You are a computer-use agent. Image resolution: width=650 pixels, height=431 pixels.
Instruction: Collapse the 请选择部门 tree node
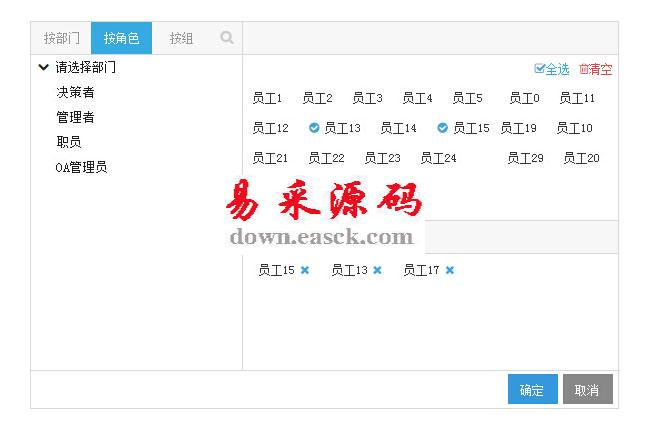(44, 67)
